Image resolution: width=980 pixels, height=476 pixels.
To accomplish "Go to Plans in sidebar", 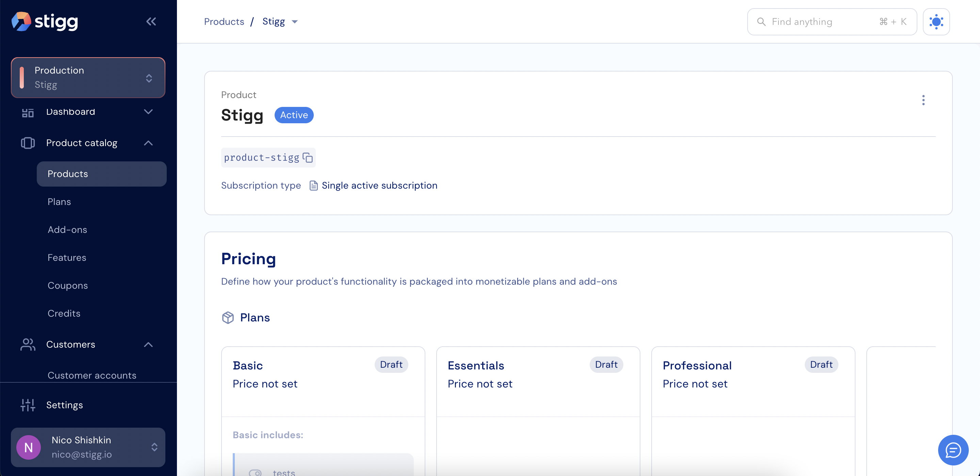I will coord(59,202).
